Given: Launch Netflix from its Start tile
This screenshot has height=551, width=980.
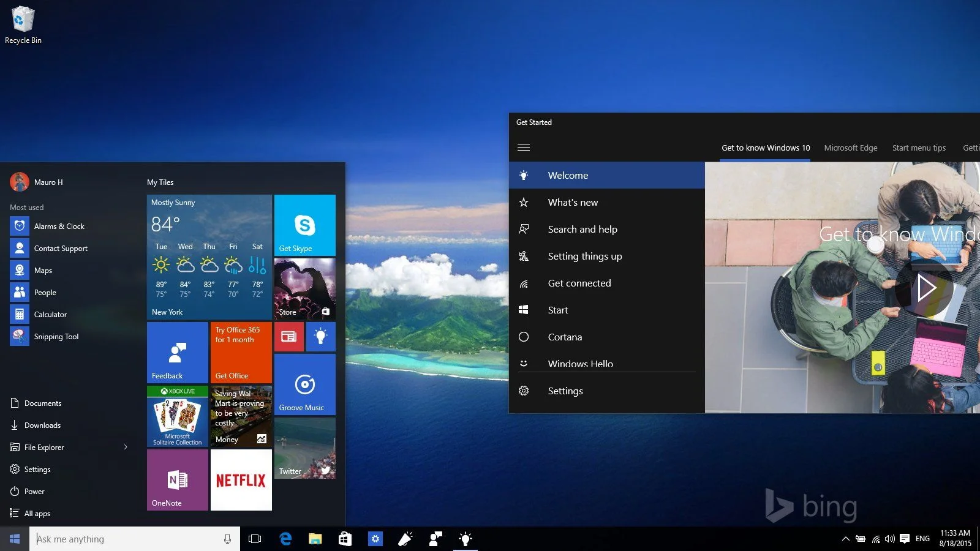Looking at the screenshot, I should coord(241,480).
